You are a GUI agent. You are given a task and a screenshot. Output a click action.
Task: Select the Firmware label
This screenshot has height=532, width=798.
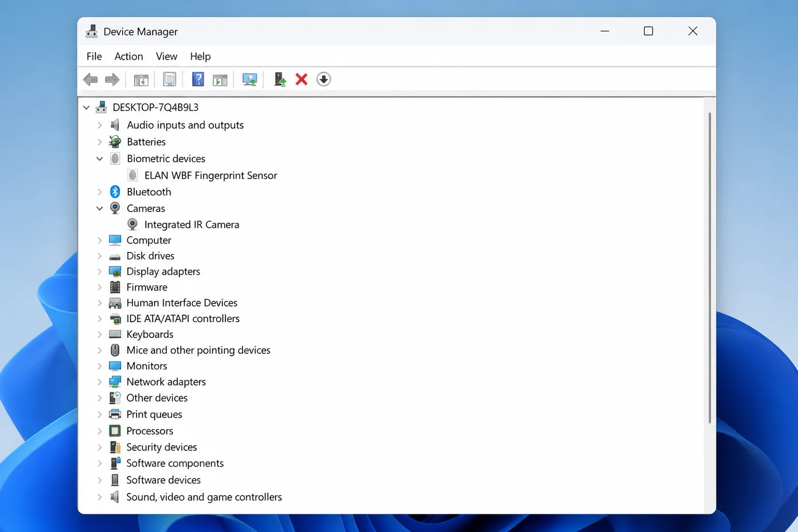(x=147, y=287)
